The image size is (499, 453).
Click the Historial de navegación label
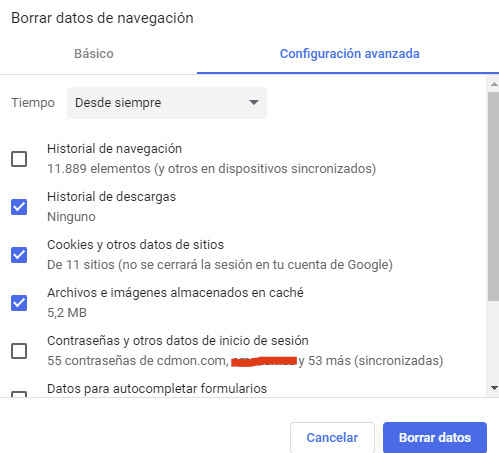(x=114, y=149)
